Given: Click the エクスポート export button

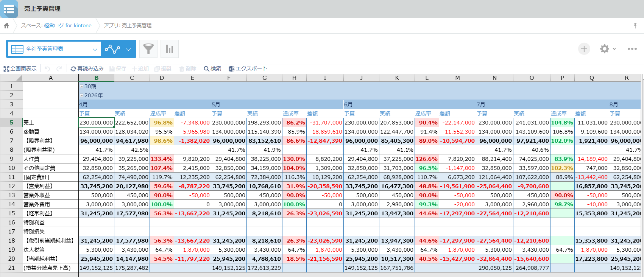Looking at the screenshot, I should click(248, 68).
